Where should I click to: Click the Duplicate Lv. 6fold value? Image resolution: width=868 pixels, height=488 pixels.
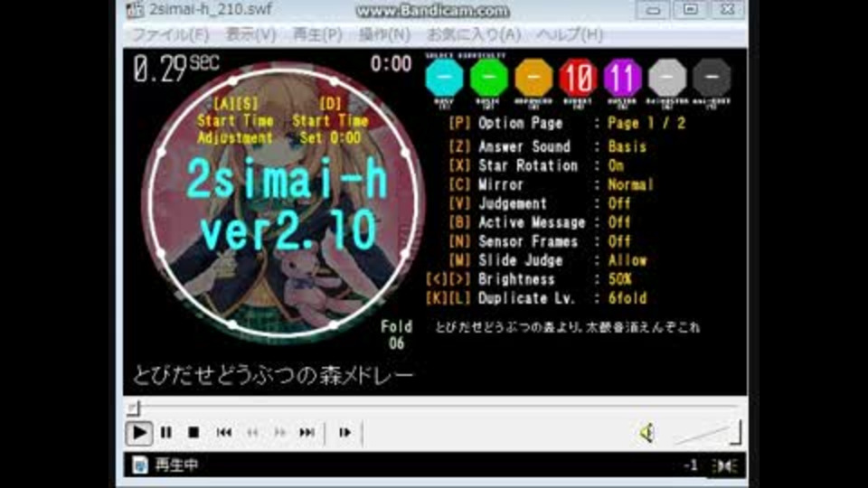tap(627, 298)
